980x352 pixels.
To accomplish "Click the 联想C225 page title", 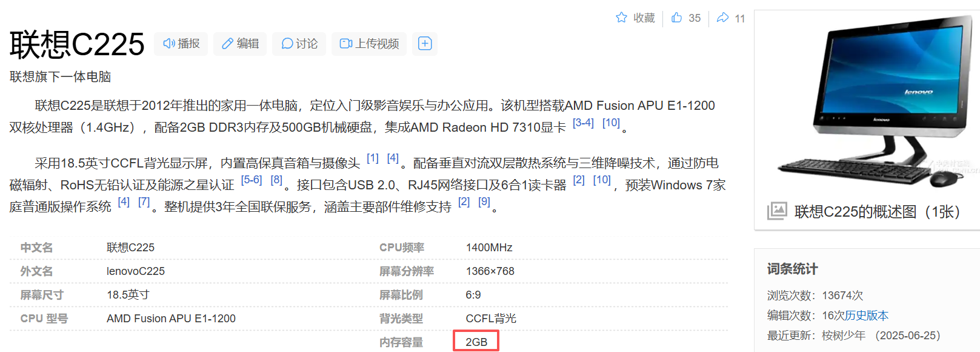I will [x=77, y=44].
